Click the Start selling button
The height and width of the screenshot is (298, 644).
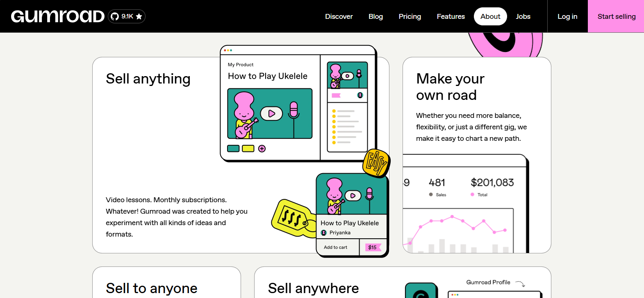[x=616, y=16]
